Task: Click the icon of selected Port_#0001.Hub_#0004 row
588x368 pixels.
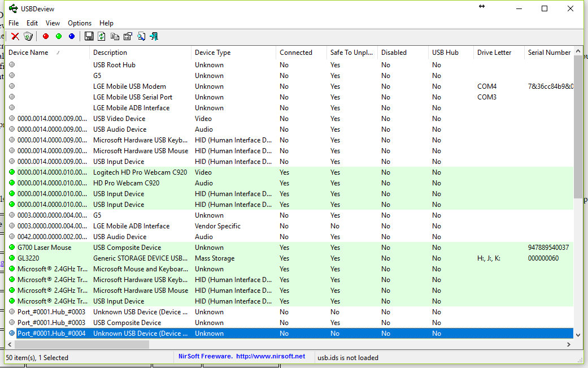Action: (x=12, y=333)
